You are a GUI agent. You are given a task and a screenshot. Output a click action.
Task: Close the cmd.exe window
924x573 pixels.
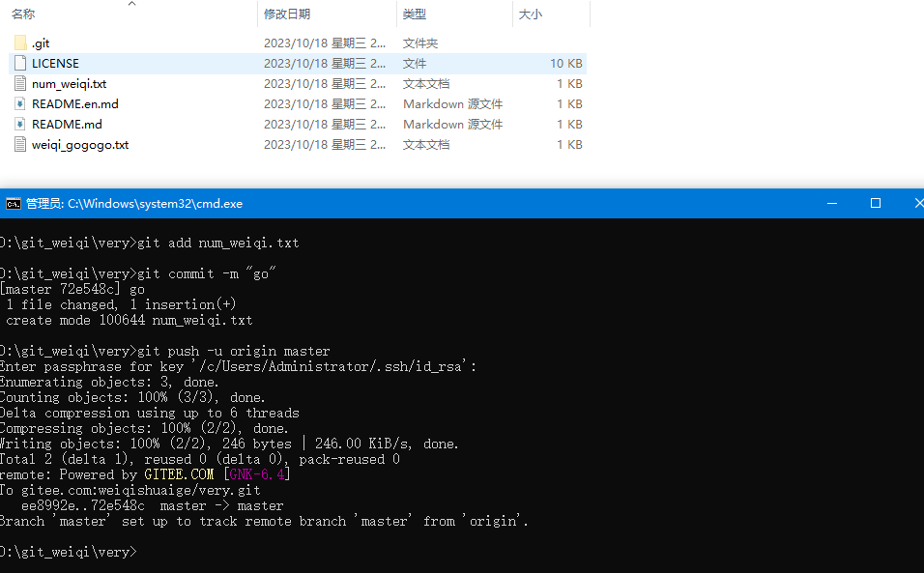[x=916, y=204]
